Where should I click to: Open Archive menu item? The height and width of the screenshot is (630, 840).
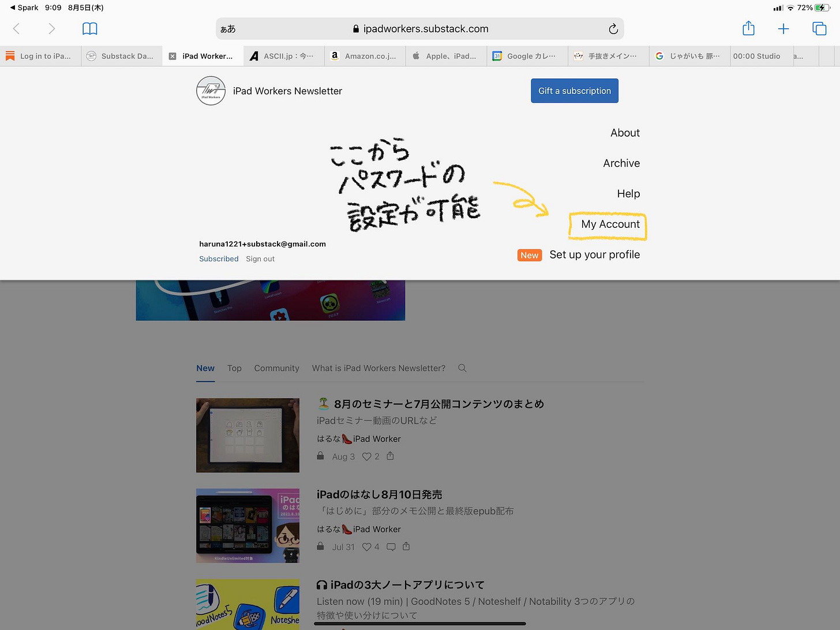[621, 163]
